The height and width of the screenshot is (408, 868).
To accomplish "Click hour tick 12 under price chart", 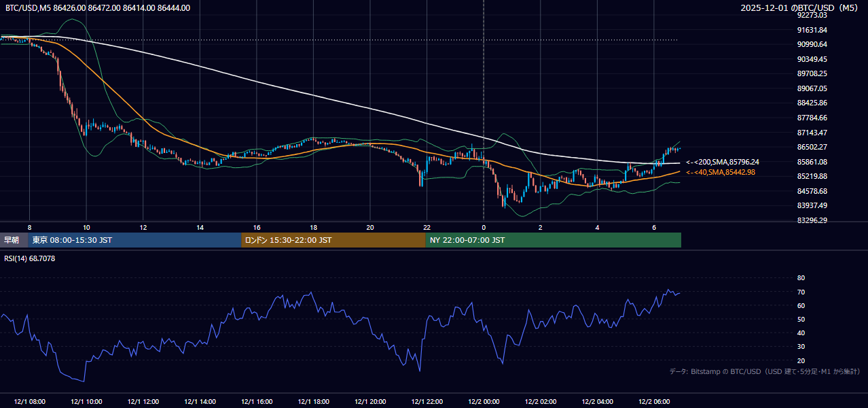I will click(x=143, y=227).
